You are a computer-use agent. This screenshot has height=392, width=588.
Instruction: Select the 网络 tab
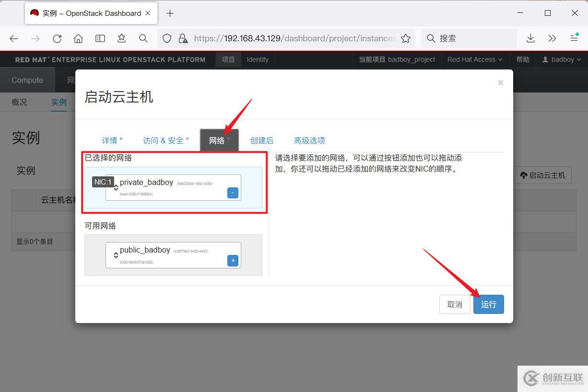(x=219, y=140)
